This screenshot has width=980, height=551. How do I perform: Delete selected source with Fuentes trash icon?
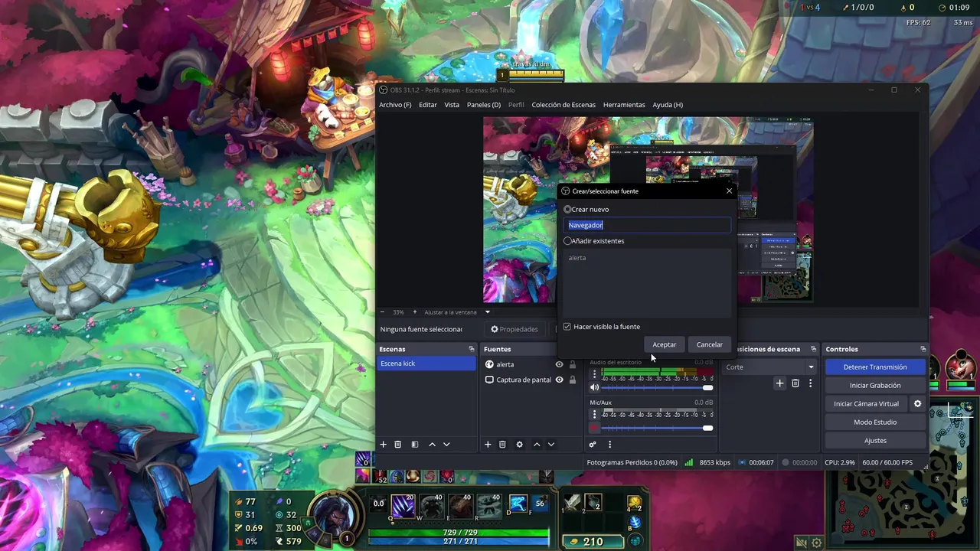pos(502,445)
